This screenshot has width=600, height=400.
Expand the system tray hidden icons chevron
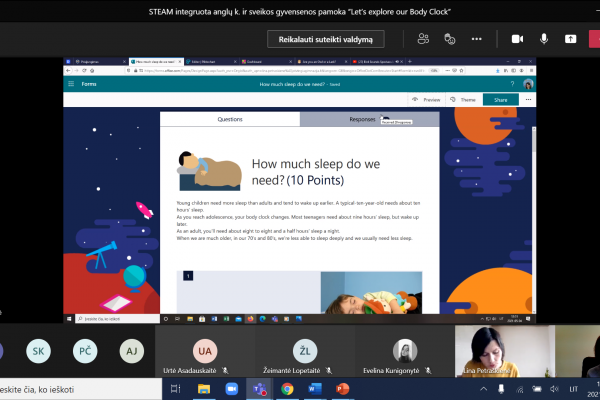484,389
